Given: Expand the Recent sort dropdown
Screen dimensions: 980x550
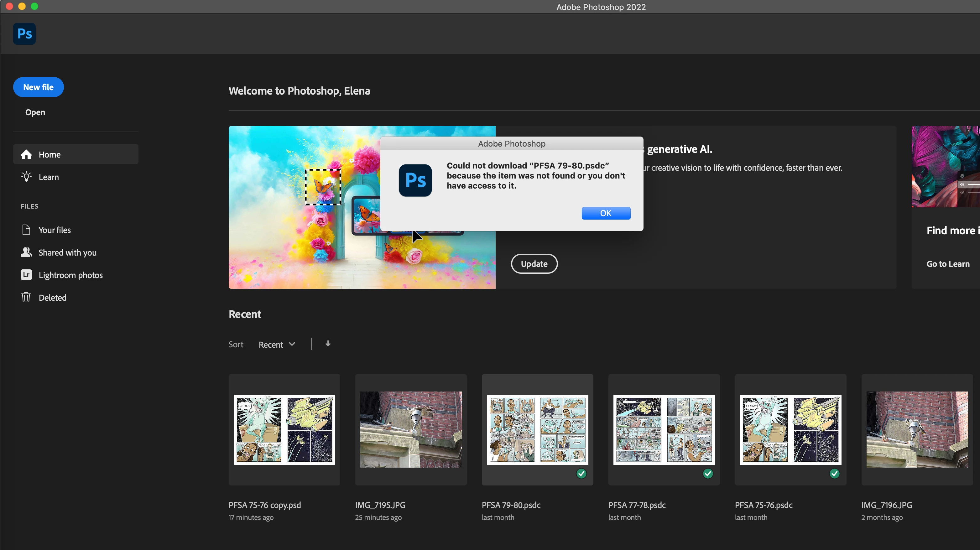Looking at the screenshot, I should tap(277, 345).
